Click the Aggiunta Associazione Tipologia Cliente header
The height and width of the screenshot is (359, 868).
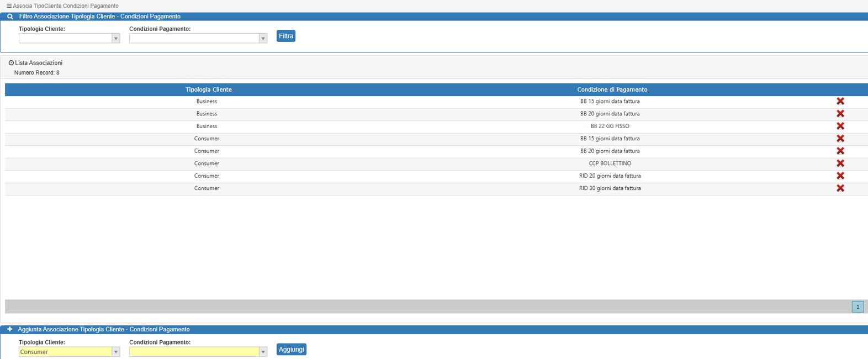(104, 329)
